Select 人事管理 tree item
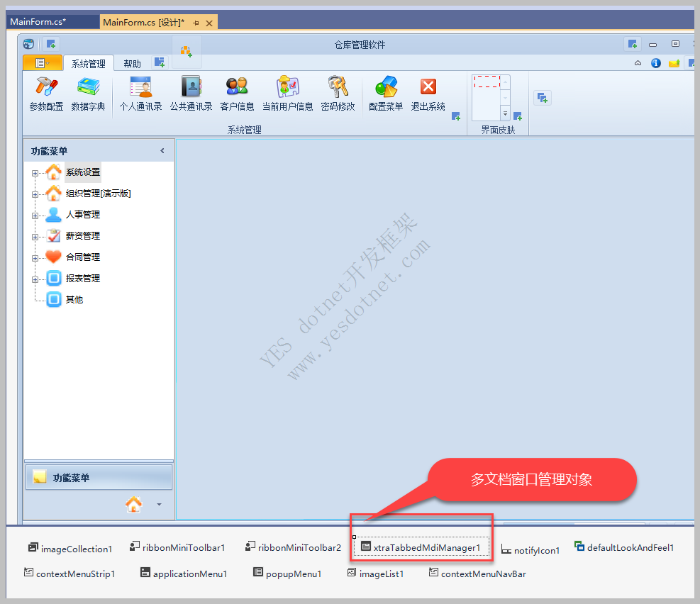The height and width of the screenshot is (604, 700). [83, 215]
